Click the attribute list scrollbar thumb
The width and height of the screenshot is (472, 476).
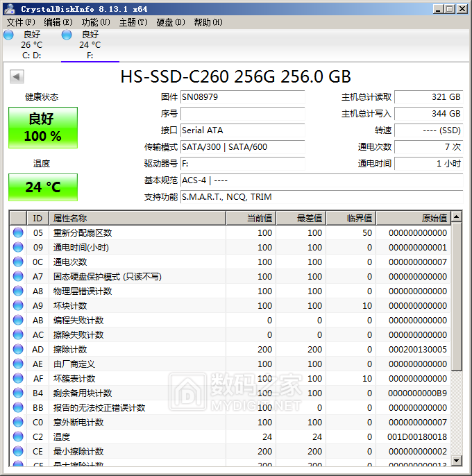tap(457, 296)
